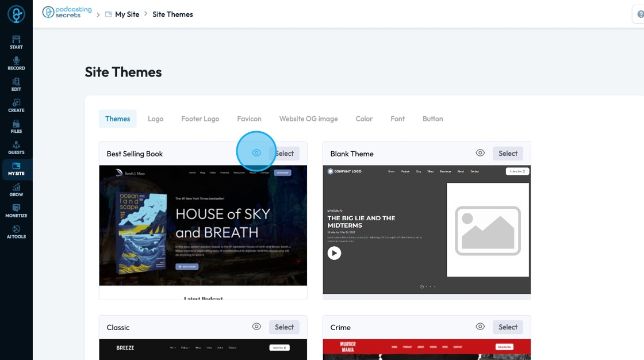Viewport: 644px width, 360px height.
Task: Open Best Selling Book theme thumbnail
Action: 203,232
